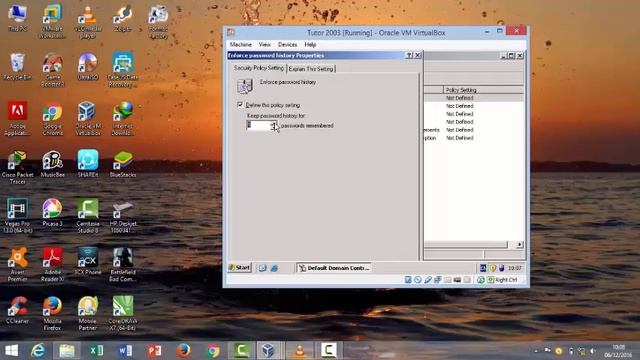Click the guest quick launch Internet Explorer icon
This screenshot has height=360, width=640.
274,268
